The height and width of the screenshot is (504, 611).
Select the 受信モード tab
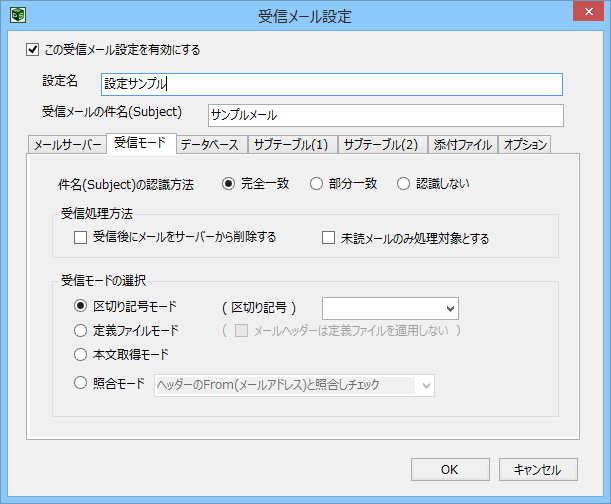[x=141, y=143]
